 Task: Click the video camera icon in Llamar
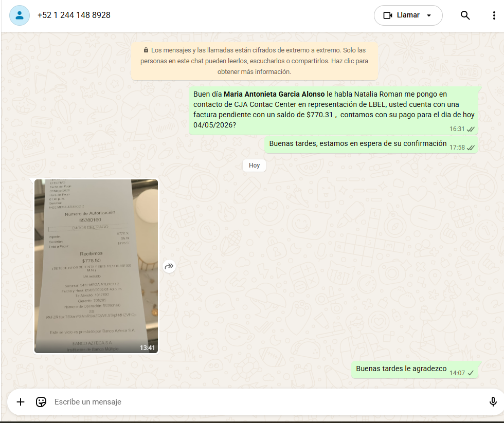(388, 15)
